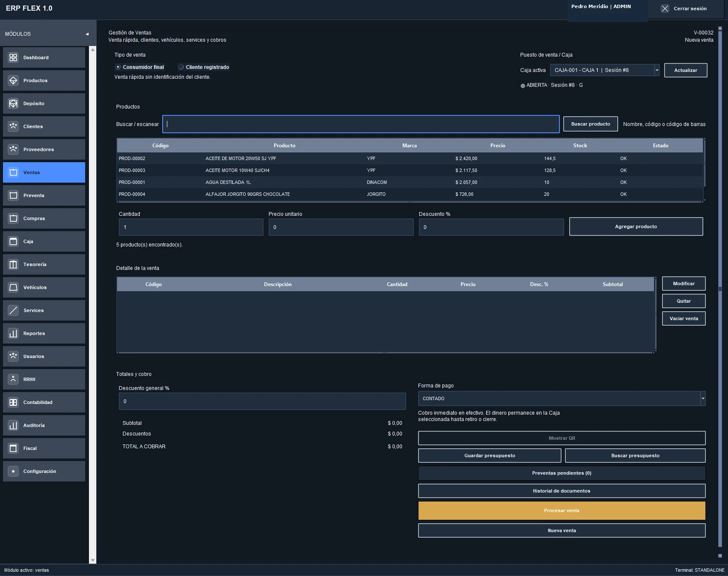Open Historial de documentos

click(x=562, y=491)
